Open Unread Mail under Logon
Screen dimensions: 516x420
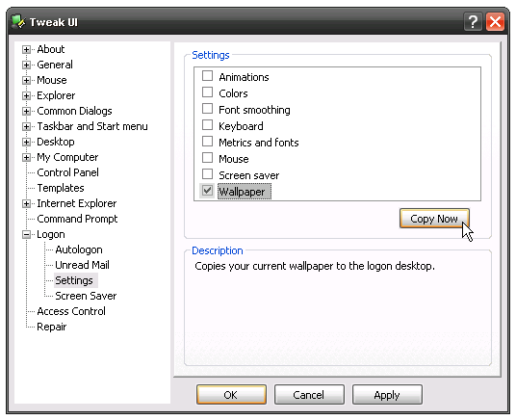point(82,265)
